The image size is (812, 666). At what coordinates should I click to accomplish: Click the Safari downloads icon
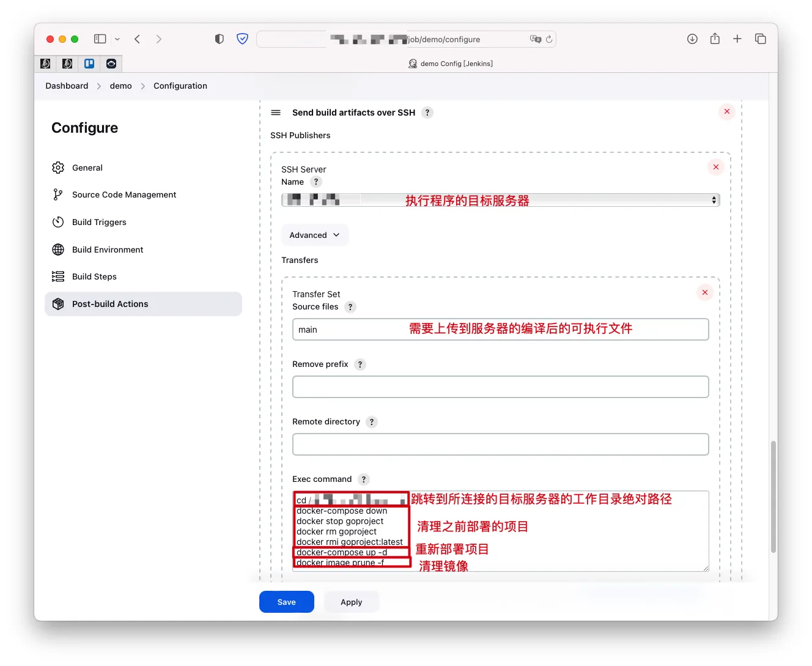coord(692,39)
